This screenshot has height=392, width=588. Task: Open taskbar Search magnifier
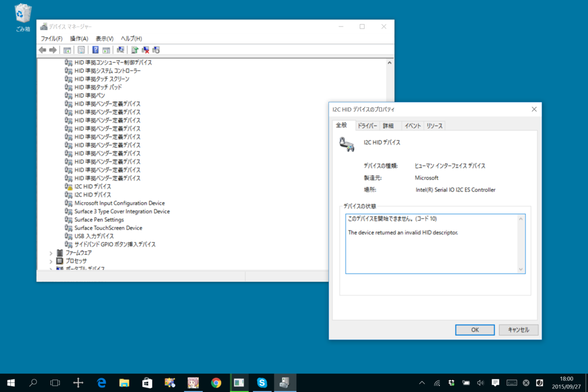coord(33,383)
